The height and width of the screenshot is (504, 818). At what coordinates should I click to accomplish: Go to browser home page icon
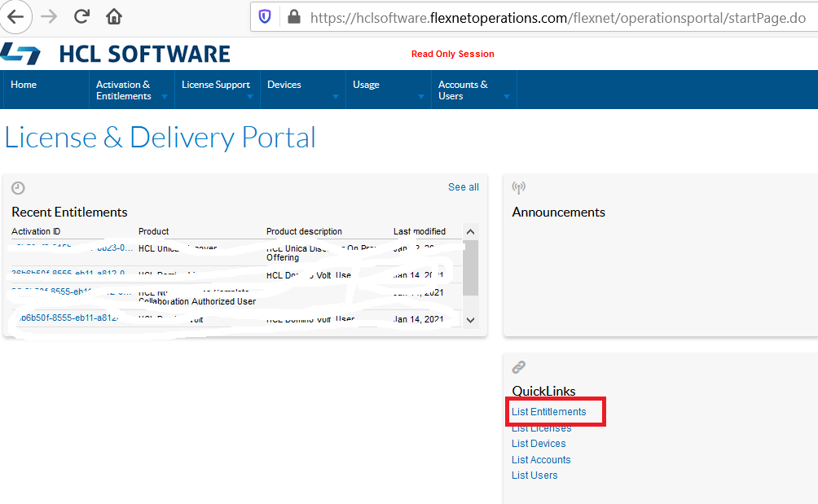tap(114, 16)
